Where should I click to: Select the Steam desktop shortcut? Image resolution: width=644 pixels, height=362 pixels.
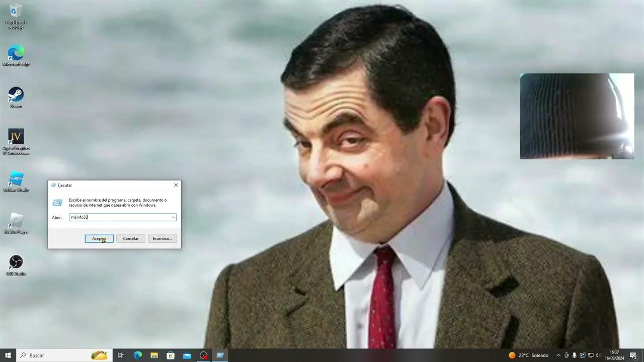coord(16,96)
